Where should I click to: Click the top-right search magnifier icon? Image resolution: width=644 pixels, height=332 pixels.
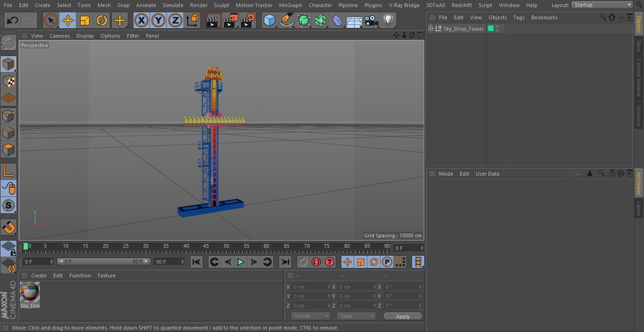[639, 5]
